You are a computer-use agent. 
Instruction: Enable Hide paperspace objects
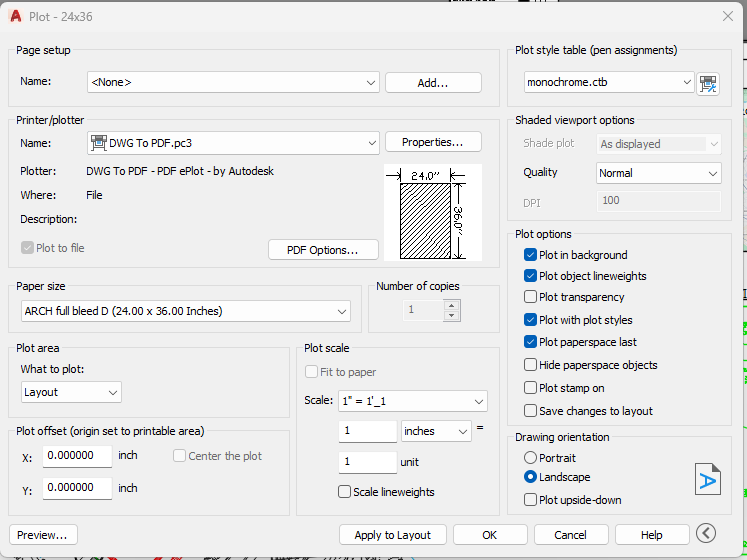(x=530, y=365)
